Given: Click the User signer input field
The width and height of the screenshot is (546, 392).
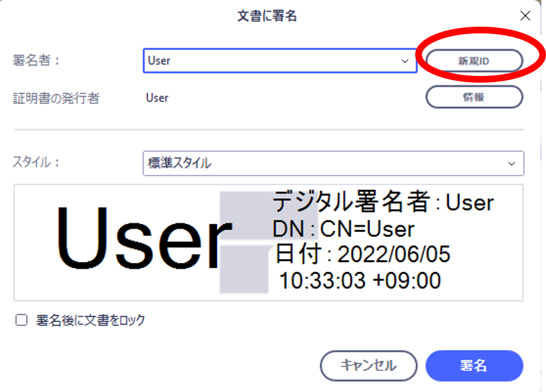Looking at the screenshot, I should point(267,61).
